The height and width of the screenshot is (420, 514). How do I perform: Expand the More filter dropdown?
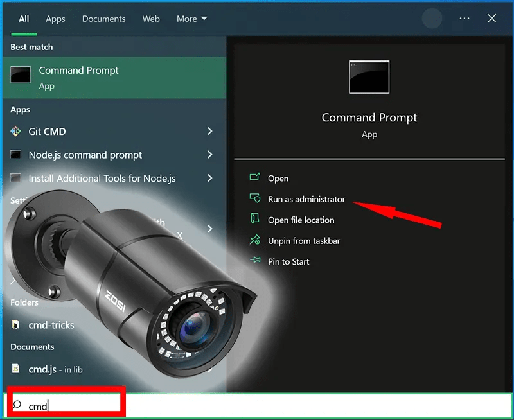(191, 19)
